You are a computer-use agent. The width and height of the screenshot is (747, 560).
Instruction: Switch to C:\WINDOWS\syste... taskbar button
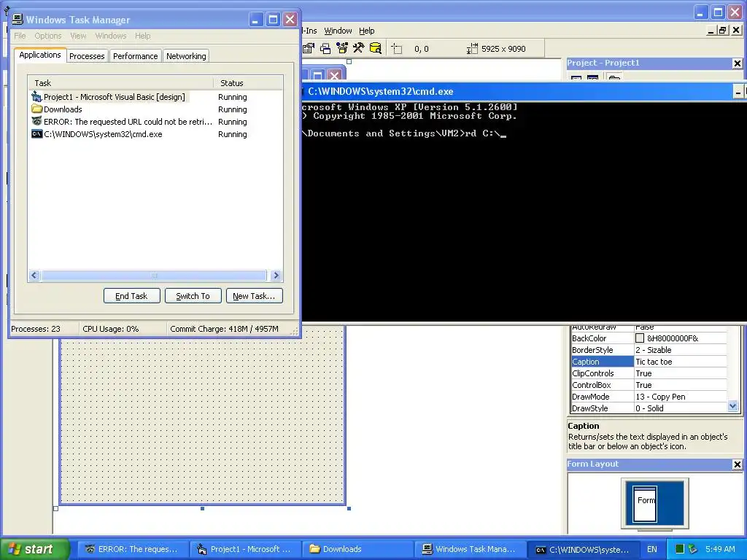[583, 549]
